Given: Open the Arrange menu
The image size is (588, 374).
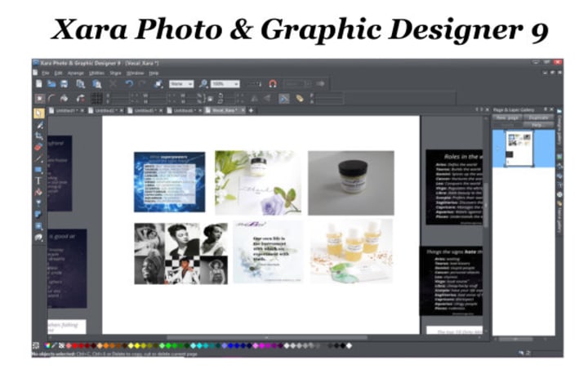Looking at the screenshot, I should click(76, 73).
